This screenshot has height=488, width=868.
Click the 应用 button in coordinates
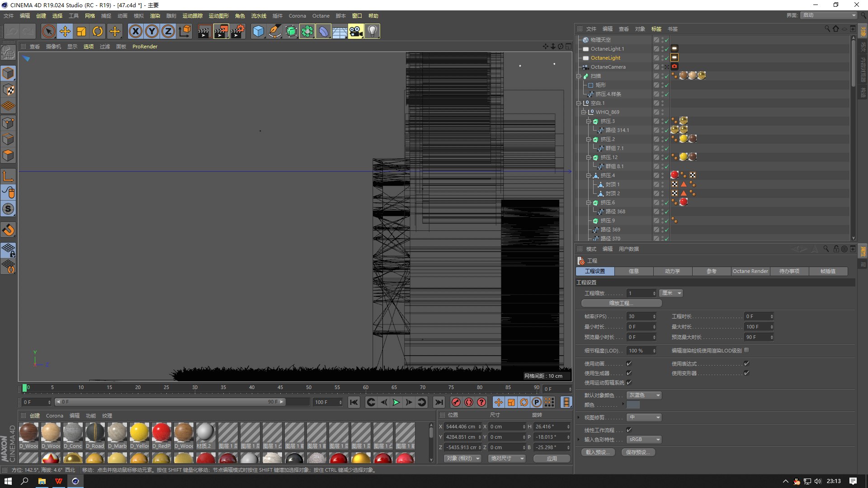552,458
